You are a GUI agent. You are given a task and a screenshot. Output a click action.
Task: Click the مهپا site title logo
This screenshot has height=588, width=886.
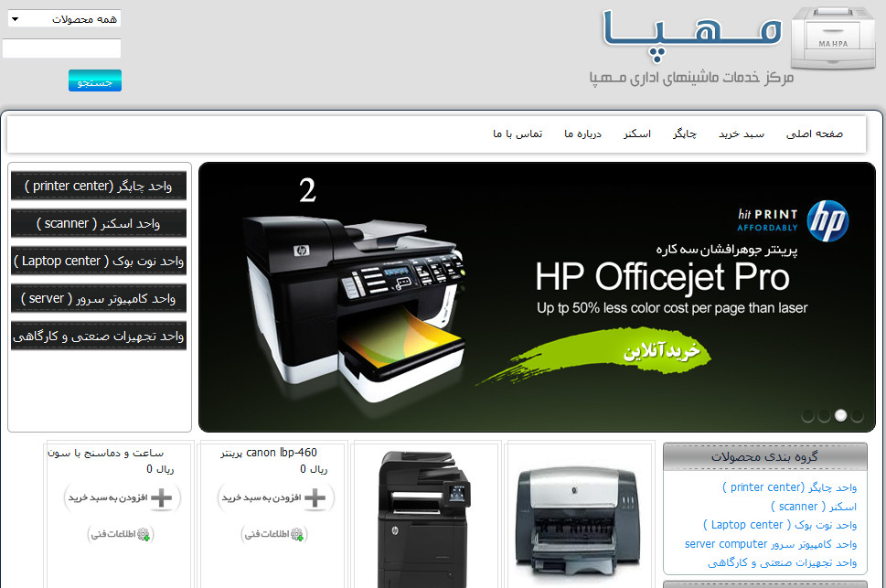coord(692,36)
